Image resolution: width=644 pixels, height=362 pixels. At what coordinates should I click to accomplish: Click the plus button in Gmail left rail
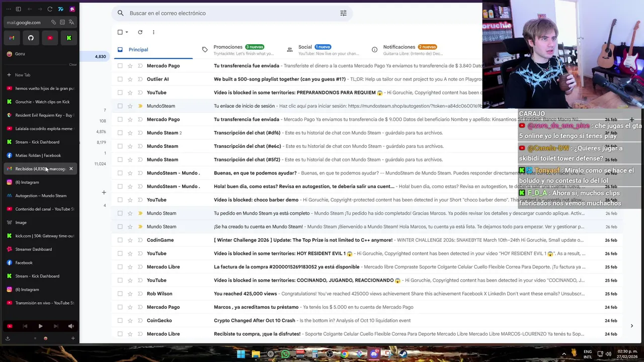pos(104,193)
